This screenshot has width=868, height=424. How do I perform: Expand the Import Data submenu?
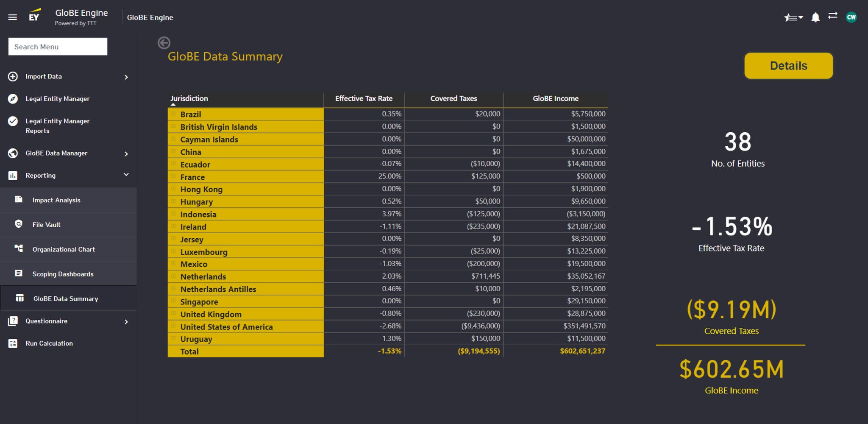(126, 77)
